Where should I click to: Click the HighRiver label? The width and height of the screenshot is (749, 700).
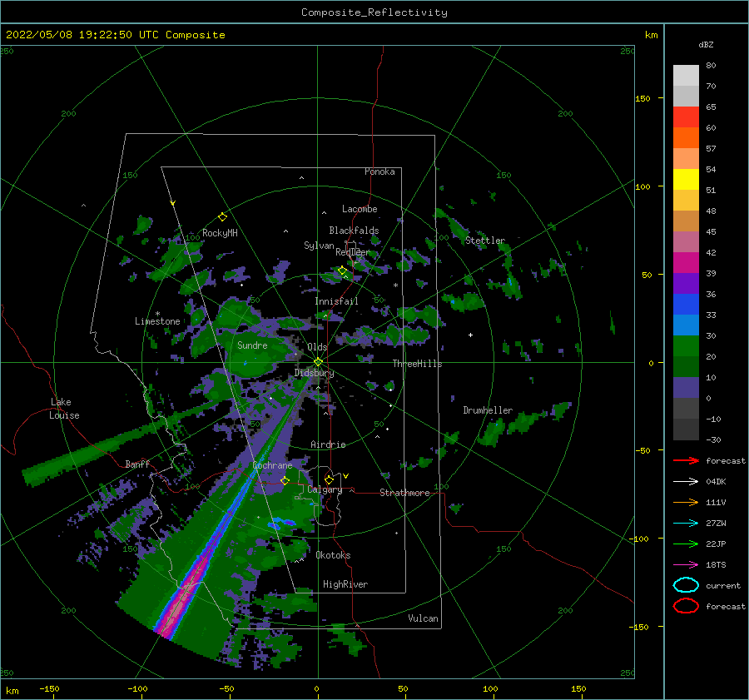pos(345,584)
